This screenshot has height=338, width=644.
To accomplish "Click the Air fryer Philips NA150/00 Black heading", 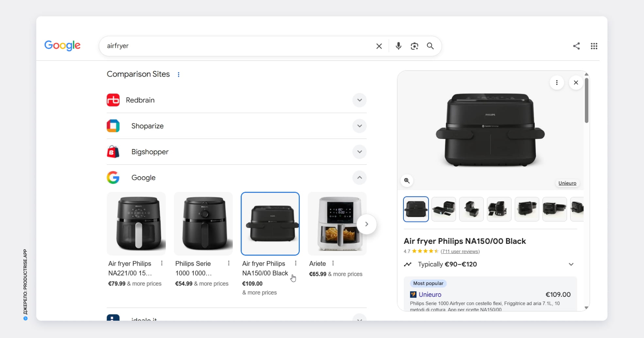I will pyautogui.click(x=465, y=241).
